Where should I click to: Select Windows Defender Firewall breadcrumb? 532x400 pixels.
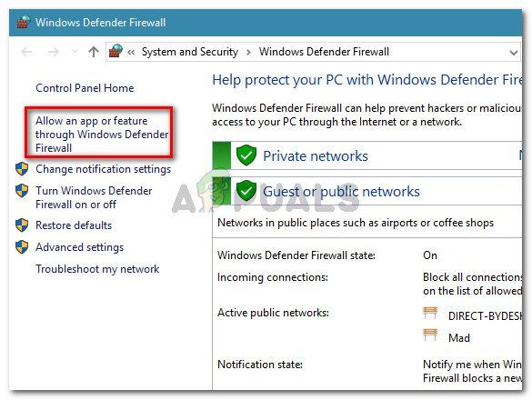(x=324, y=52)
